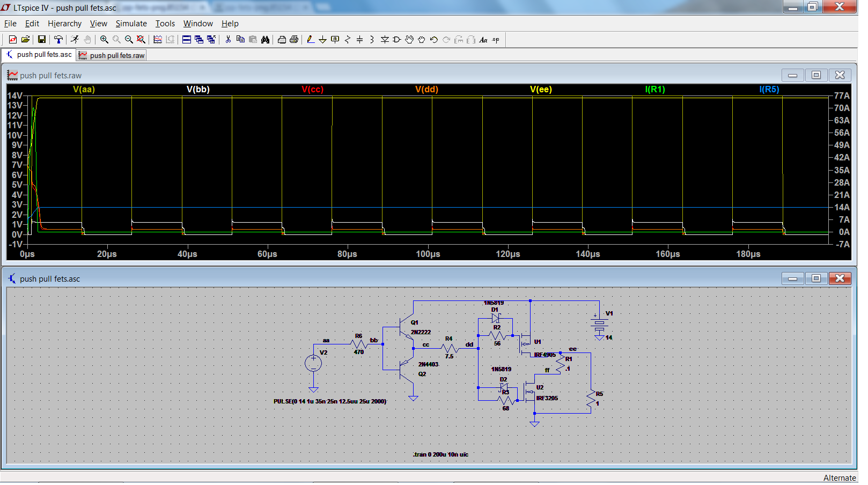Open a file with folder icon
Viewport: 868px width, 485px height.
25,40
